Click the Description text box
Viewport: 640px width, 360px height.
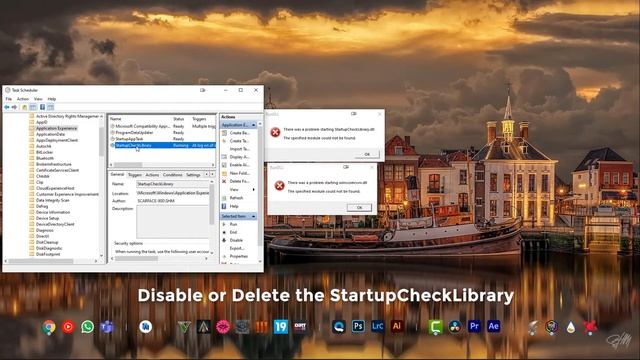coord(173,222)
